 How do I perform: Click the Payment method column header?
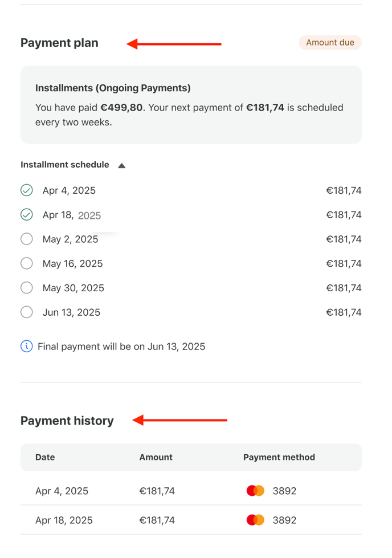coord(279,457)
